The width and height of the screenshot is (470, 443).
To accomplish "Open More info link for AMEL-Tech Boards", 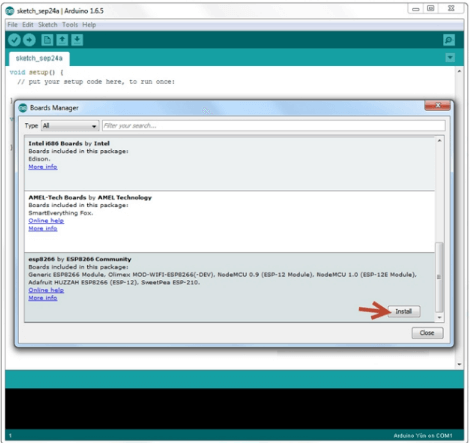I will click(43, 228).
